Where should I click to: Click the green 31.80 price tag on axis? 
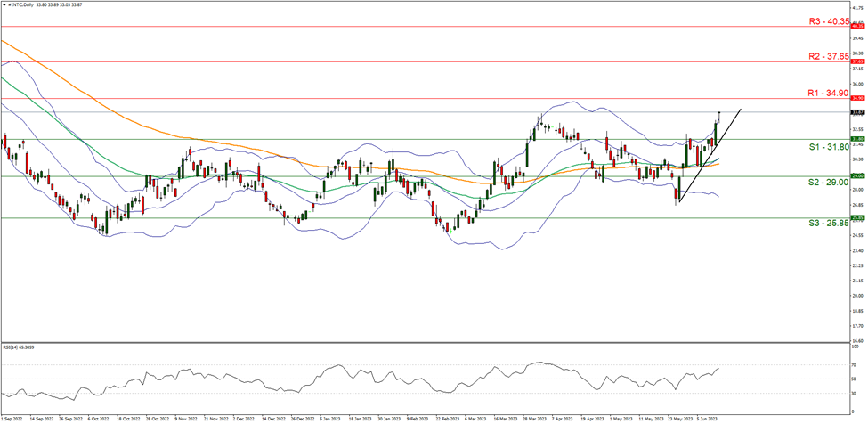pyautogui.click(x=856, y=139)
